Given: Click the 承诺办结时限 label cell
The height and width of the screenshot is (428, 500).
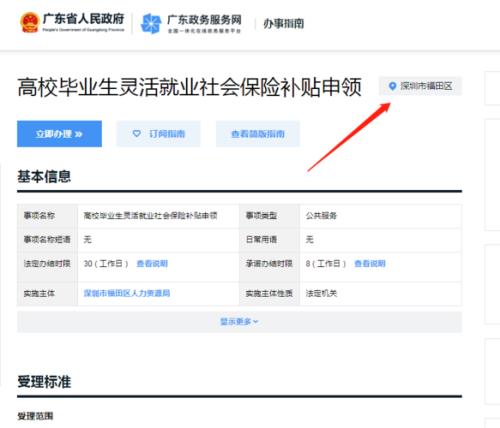Looking at the screenshot, I should pos(269,267).
